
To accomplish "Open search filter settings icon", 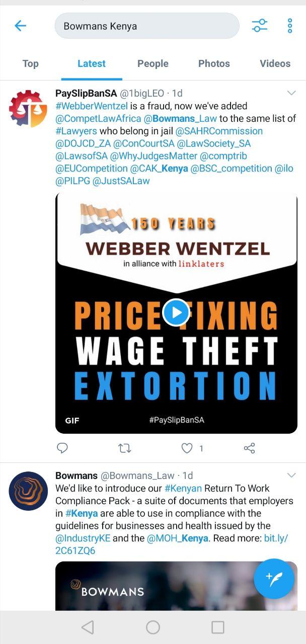I will tap(260, 26).
